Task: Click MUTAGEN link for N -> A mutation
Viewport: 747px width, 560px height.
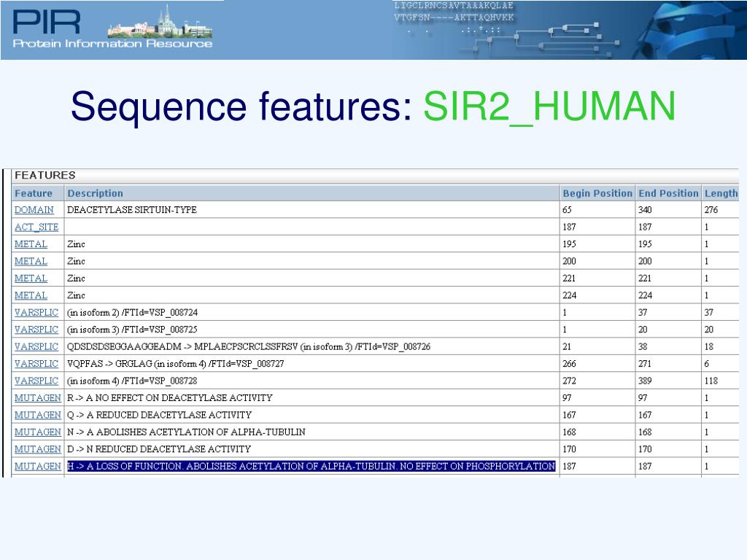Action: 37,432
